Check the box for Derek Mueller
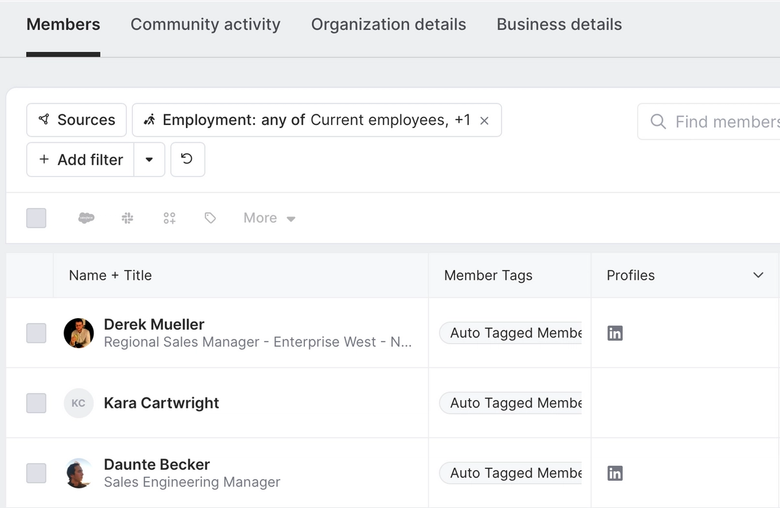This screenshot has height=508, width=780. click(x=36, y=333)
